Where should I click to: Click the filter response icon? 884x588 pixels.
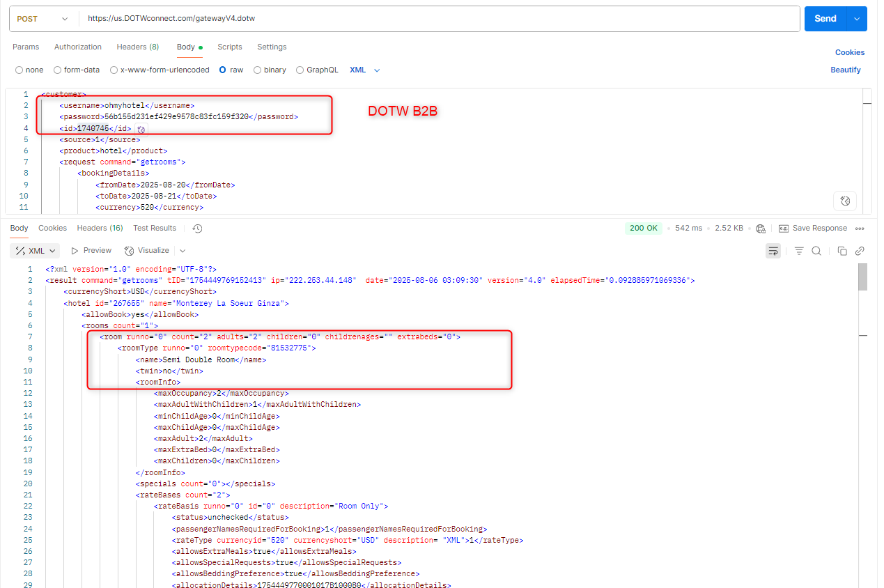click(x=799, y=251)
